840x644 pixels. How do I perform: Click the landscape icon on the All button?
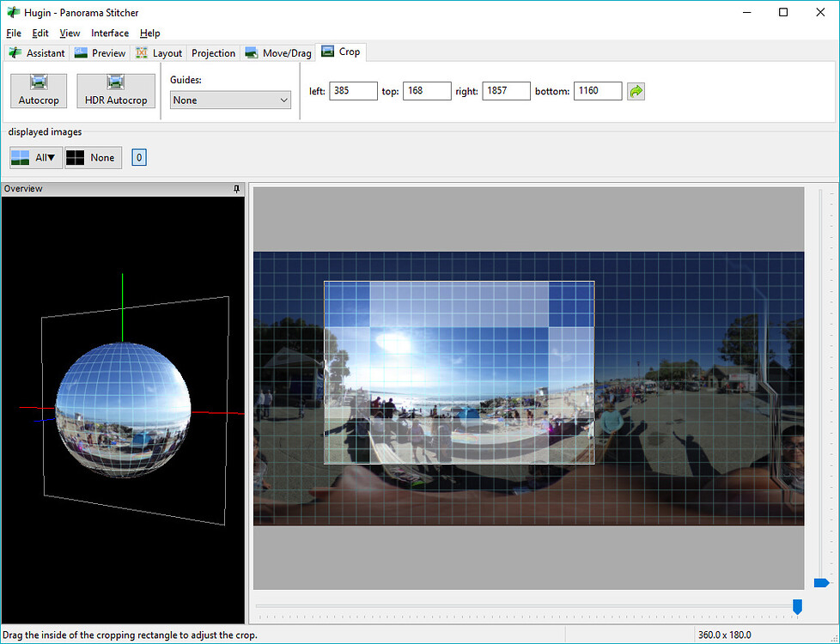point(19,157)
